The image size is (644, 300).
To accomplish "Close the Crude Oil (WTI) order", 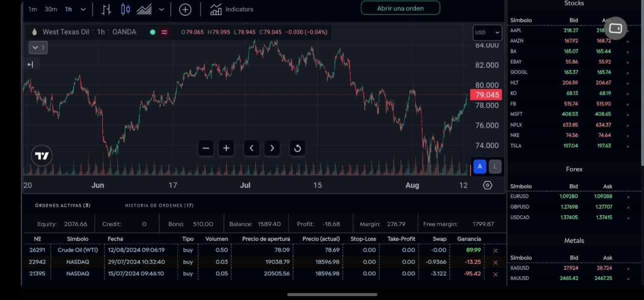I will tap(495, 250).
